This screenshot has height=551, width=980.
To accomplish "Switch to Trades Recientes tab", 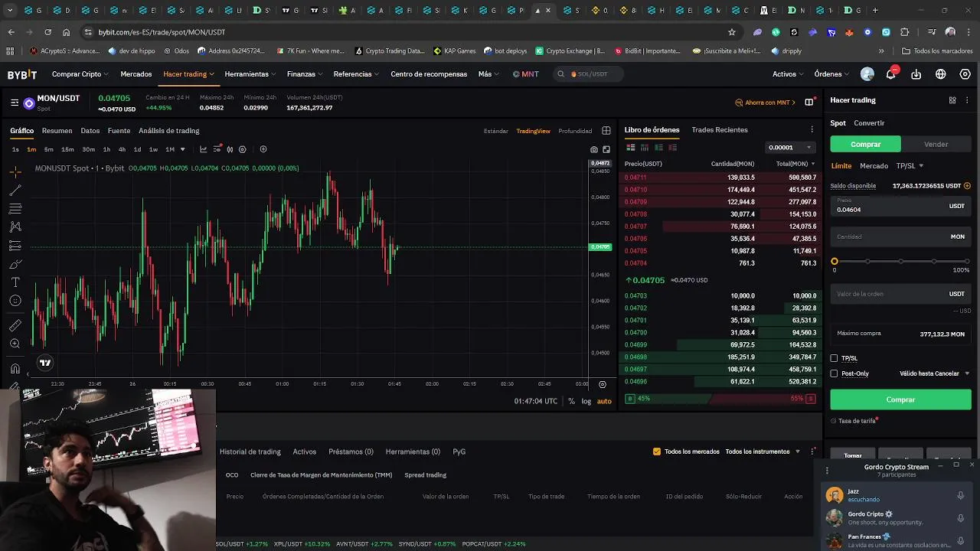I will (x=720, y=130).
